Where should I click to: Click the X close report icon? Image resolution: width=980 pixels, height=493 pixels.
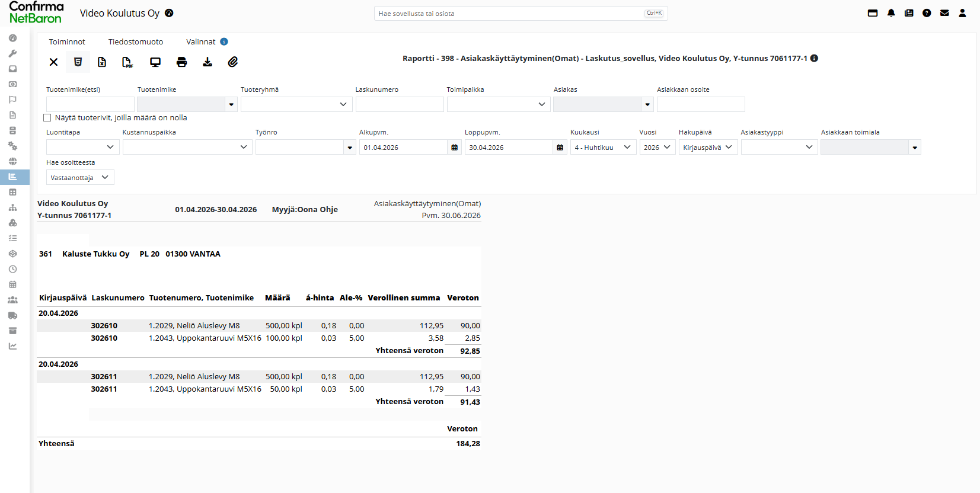[x=53, y=62]
